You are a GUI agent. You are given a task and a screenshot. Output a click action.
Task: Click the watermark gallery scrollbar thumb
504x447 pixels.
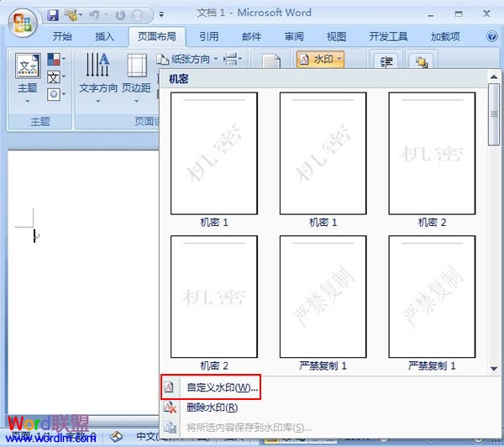click(494, 114)
